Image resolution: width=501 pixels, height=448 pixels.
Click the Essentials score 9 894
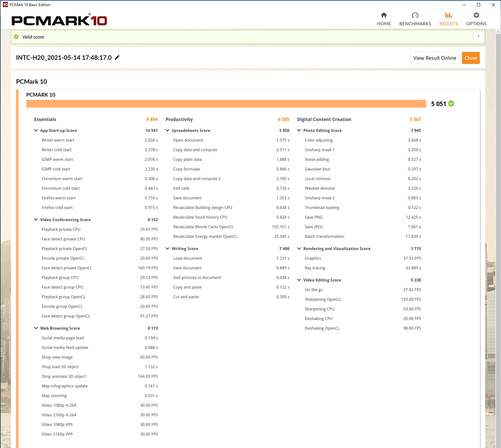coord(152,119)
